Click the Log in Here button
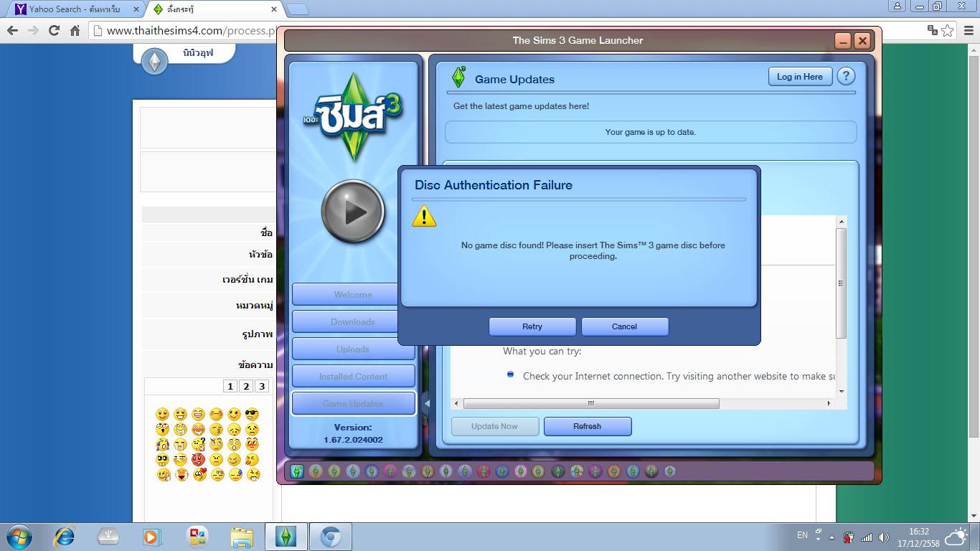Screen dimensions: 980x551 pos(800,77)
